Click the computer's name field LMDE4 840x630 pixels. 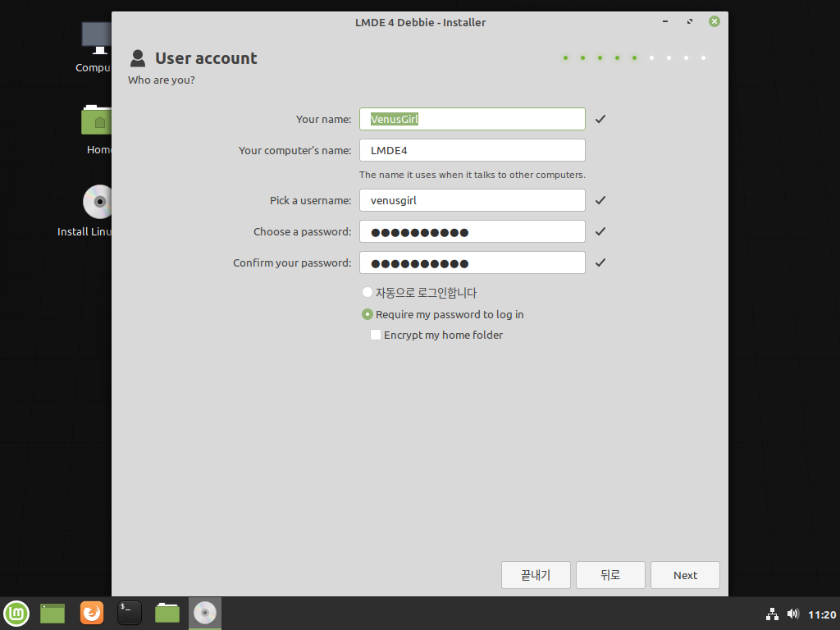click(472, 150)
